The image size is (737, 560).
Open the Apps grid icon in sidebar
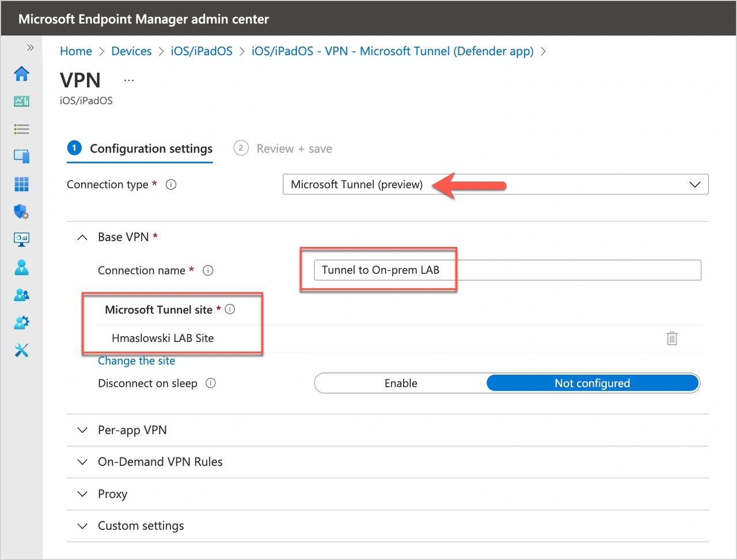[21, 184]
